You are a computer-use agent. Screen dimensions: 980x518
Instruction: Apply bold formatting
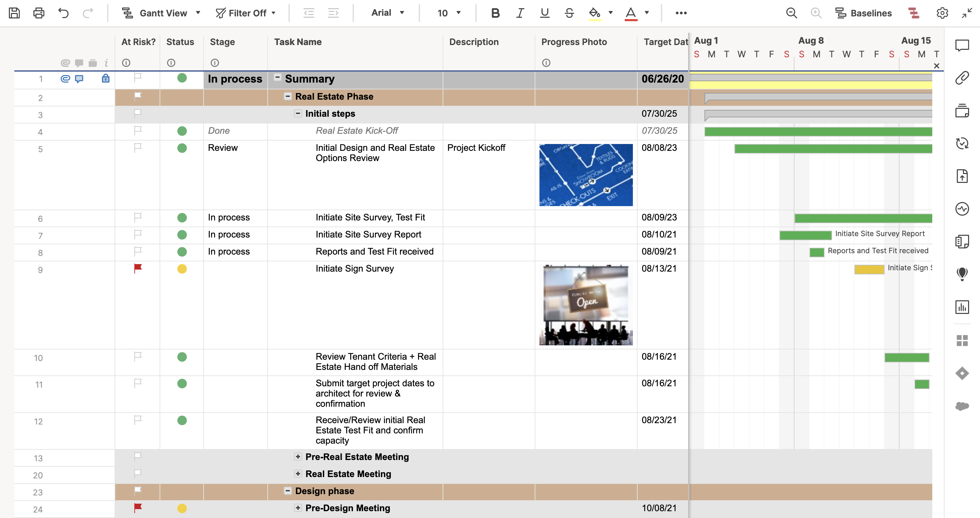coord(495,13)
